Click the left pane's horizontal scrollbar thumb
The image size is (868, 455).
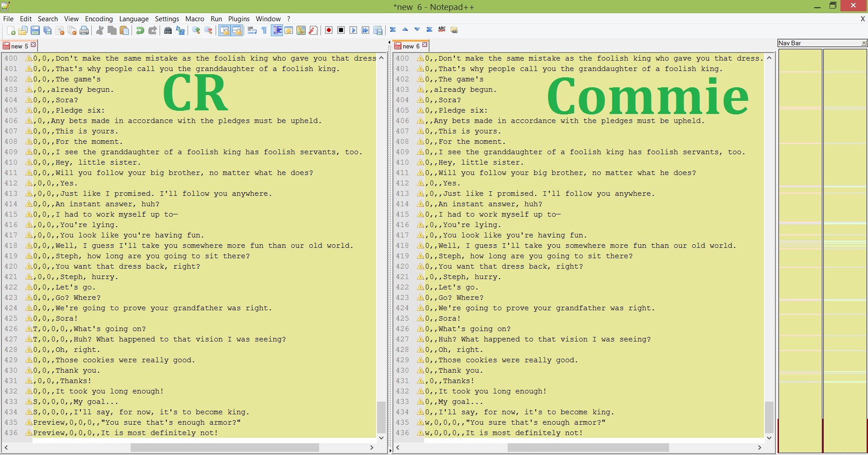pyautogui.click(x=225, y=447)
